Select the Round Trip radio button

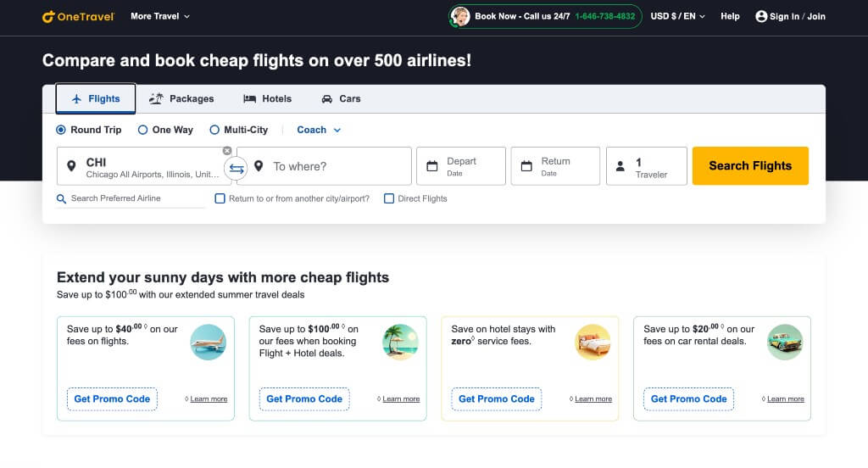tap(61, 130)
